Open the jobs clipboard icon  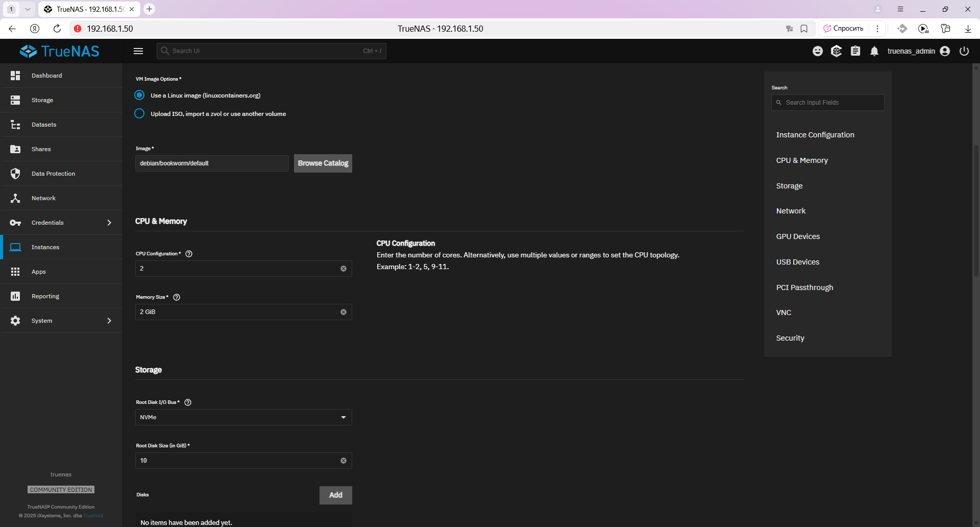click(x=855, y=51)
